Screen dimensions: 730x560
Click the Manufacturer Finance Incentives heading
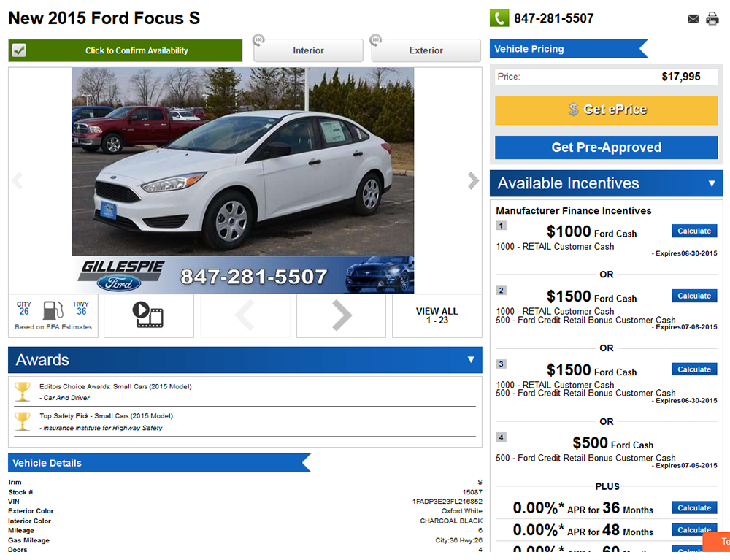(574, 211)
